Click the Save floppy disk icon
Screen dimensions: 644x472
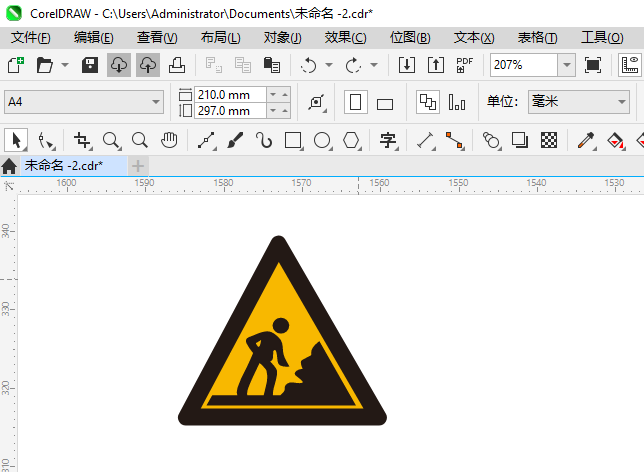click(x=90, y=65)
